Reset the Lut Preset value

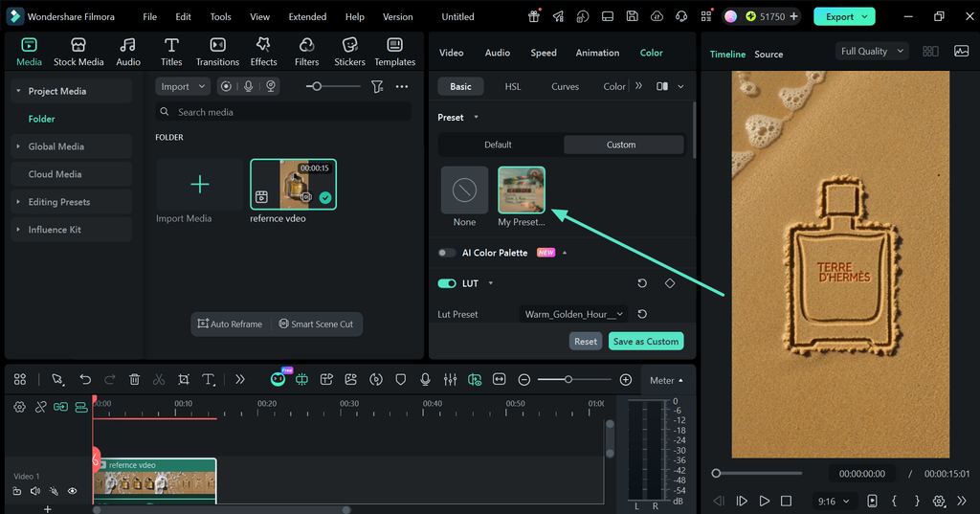point(642,314)
